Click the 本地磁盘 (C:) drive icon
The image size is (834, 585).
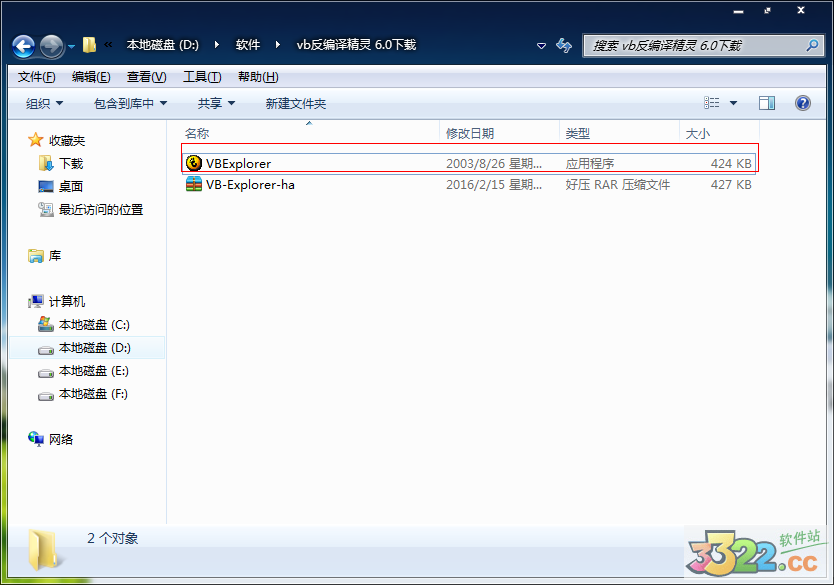tap(46, 324)
